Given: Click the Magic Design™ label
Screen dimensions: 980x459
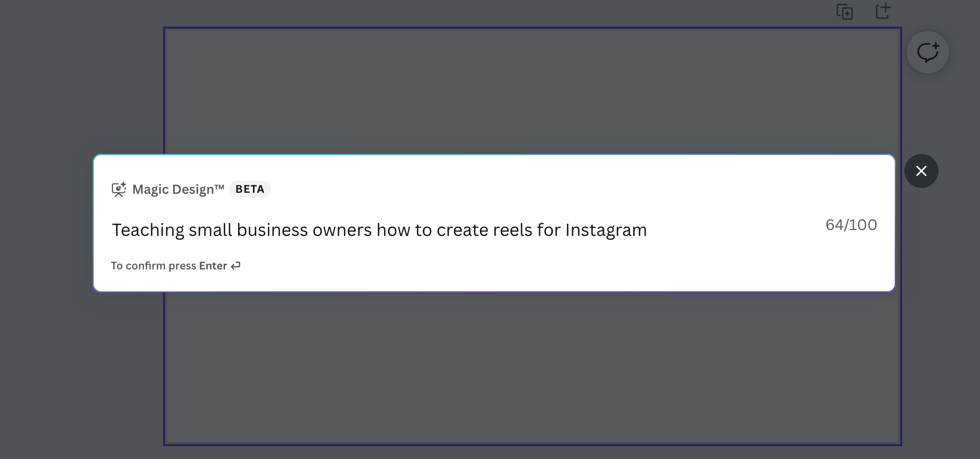Looking at the screenshot, I should coord(178,189).
